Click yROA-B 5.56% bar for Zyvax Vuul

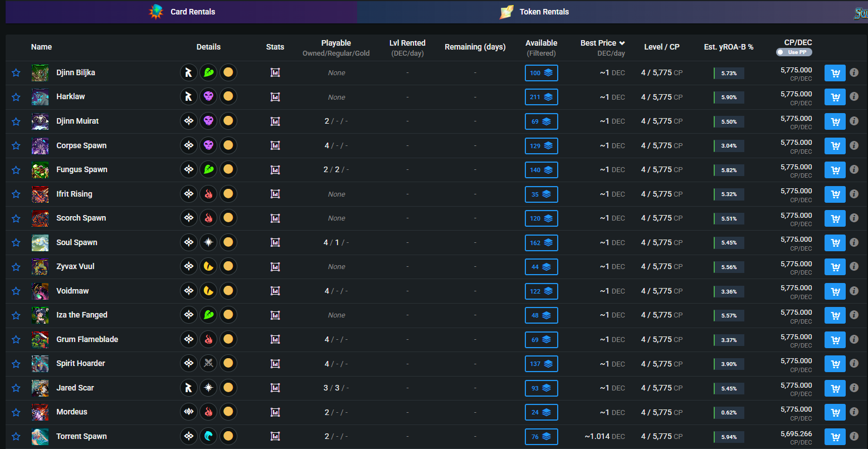[728, 267]
